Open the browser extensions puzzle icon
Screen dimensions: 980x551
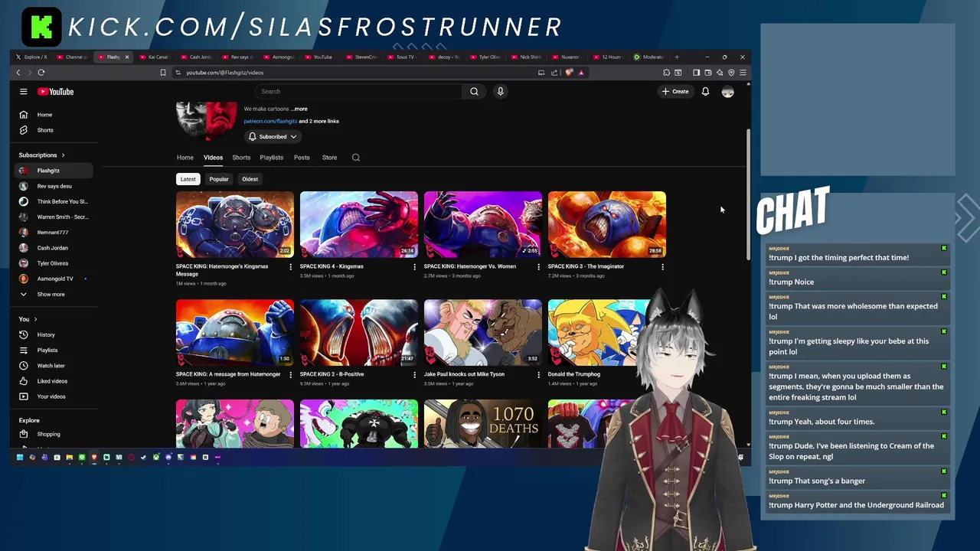(x=666, y=73)
